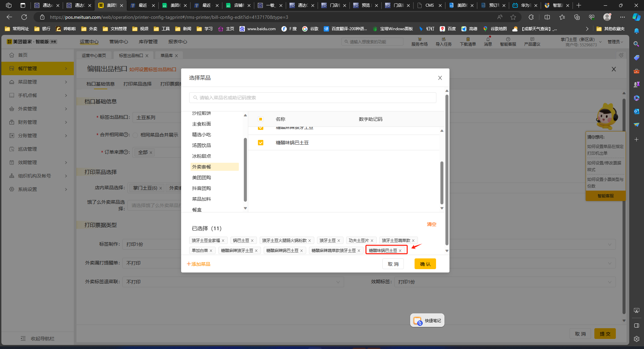This screenshot has height=349, width=644.
Task: Open 服务市场 icon
Action: 419,42
